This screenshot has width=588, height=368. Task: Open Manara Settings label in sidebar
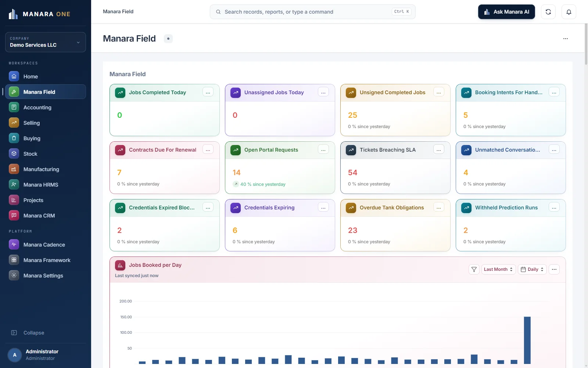[43, 276]
